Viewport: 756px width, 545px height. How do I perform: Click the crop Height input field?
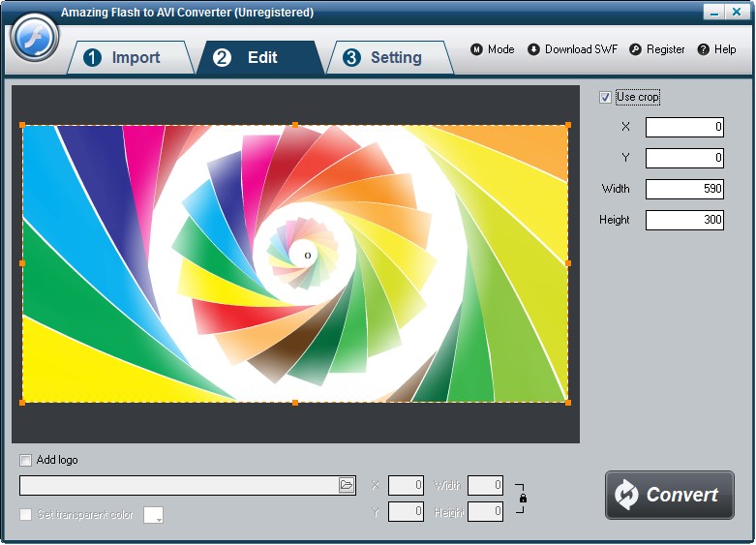tap(684, 220)
